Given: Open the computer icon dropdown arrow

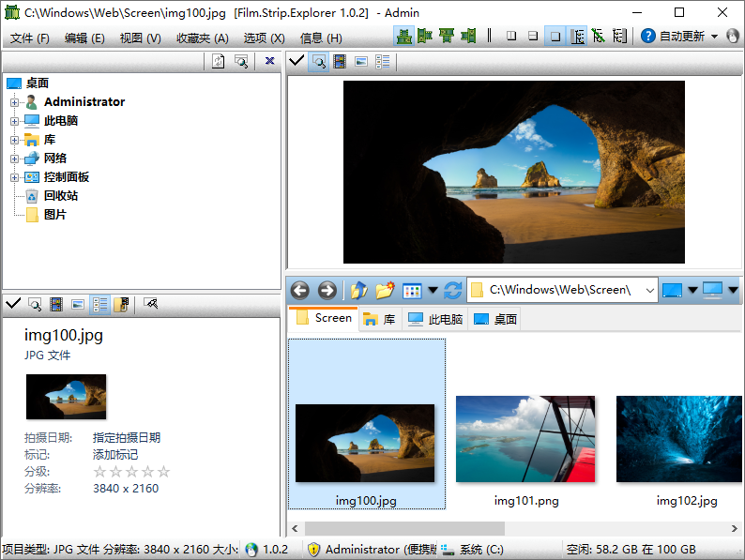Looking at the screenshot, I should click(733, 290).
